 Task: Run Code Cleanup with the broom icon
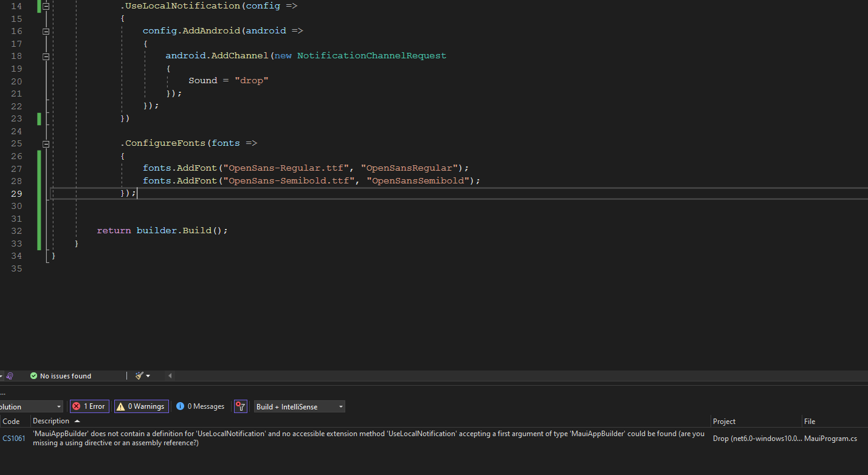[x=138, y=375]
